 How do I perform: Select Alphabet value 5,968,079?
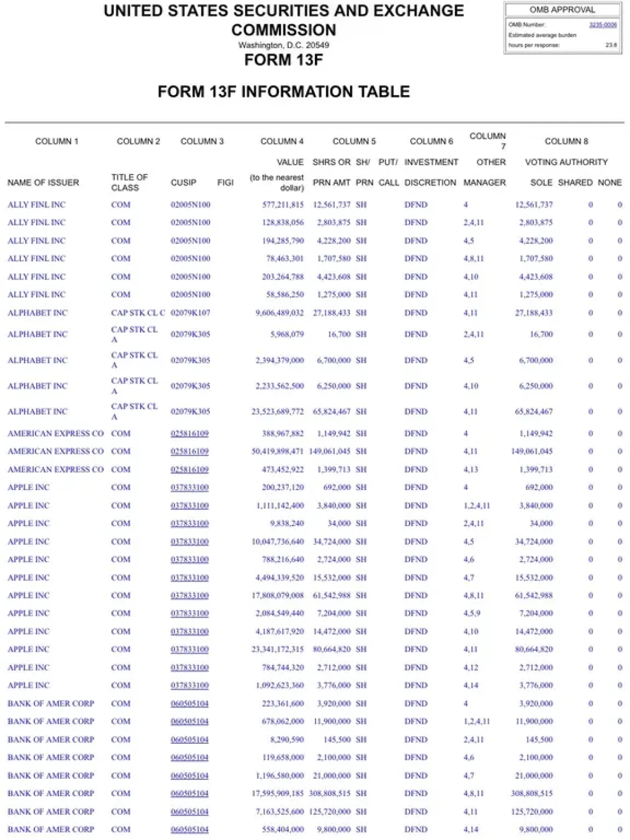point(287,334)
